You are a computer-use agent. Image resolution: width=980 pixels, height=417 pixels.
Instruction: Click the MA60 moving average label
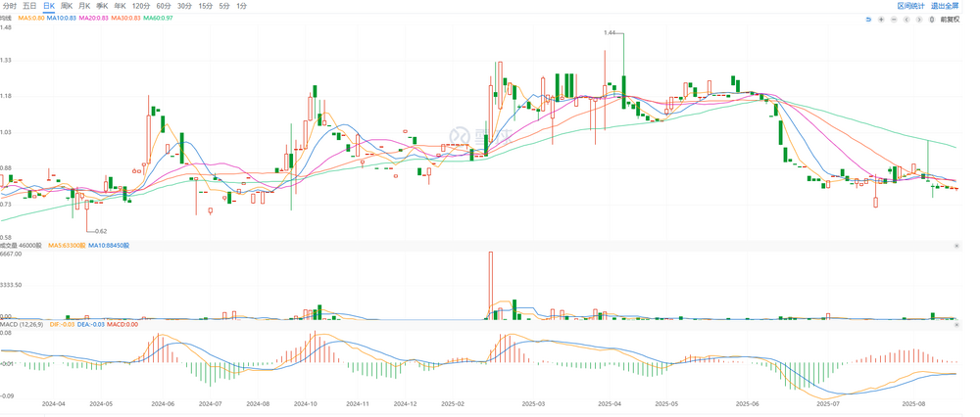(157, 19)
